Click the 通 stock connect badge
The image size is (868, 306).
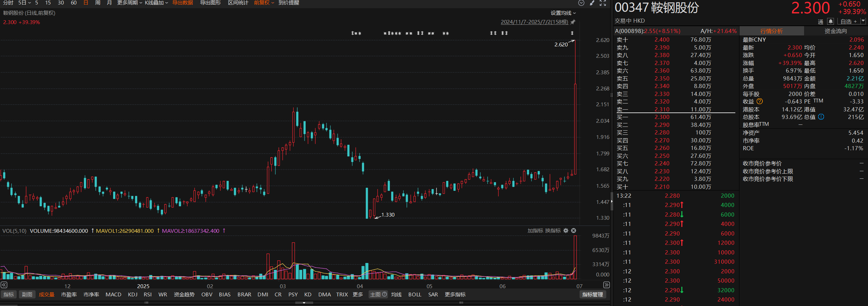coord(821,22)
